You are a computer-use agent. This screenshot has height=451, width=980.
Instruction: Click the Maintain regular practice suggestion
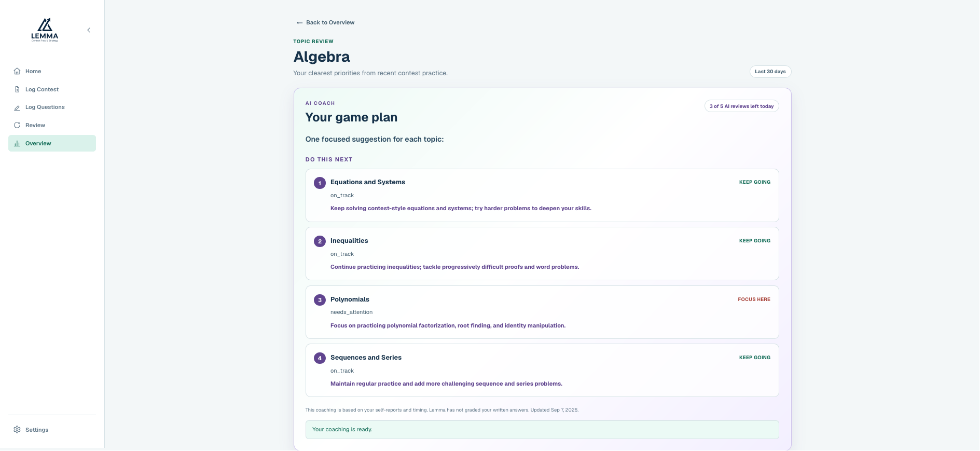tap(446, 384)
